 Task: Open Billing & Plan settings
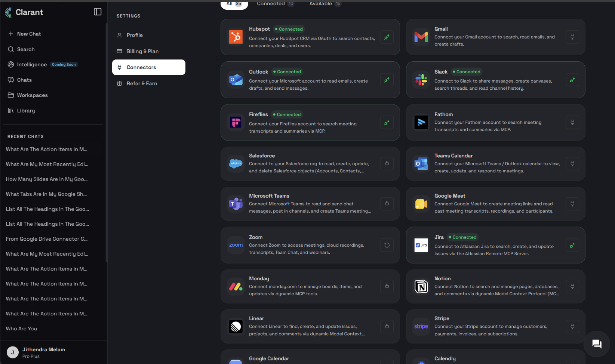[149, 51]
